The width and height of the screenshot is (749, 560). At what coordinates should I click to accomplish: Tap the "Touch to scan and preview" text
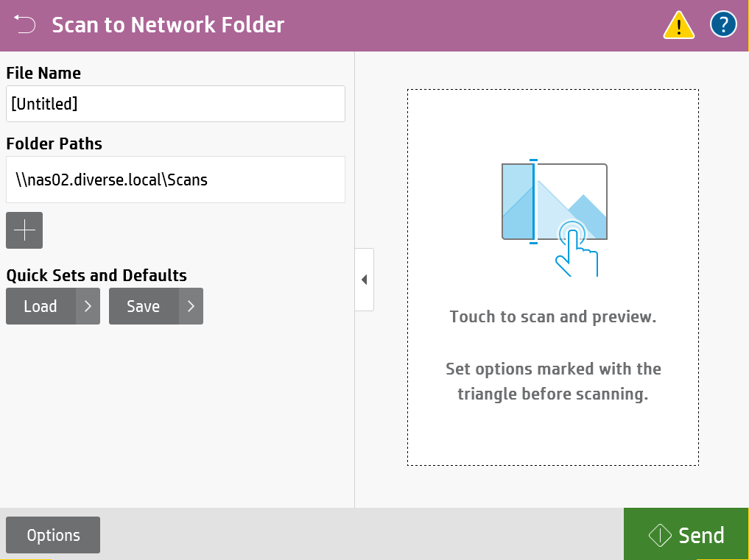(x=552, y=317)
